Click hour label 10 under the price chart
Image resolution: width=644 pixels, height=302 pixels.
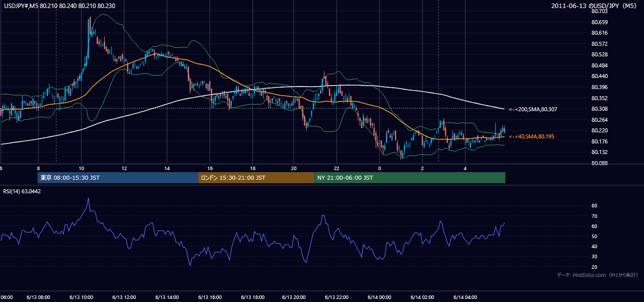[81, 168]
